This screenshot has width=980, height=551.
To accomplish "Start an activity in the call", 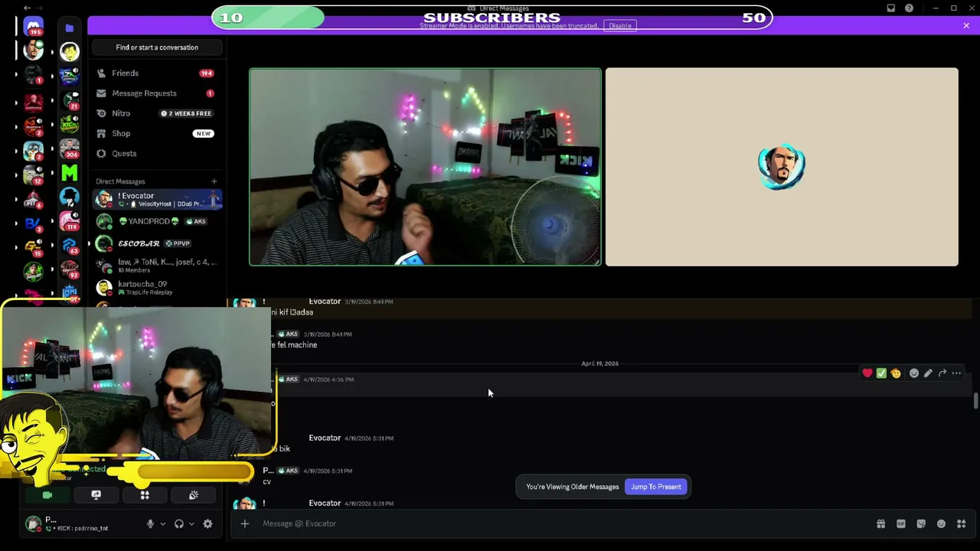I will tap(145, 495).
